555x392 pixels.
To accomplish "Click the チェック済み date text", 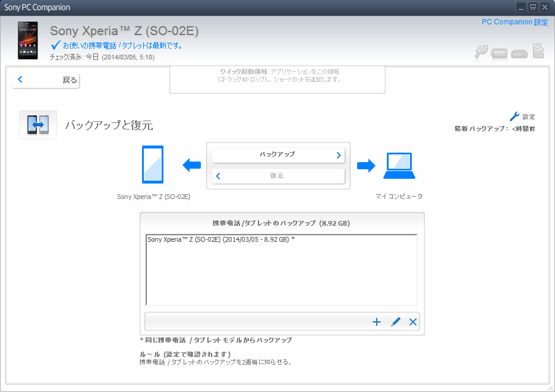I will (102, 57).
